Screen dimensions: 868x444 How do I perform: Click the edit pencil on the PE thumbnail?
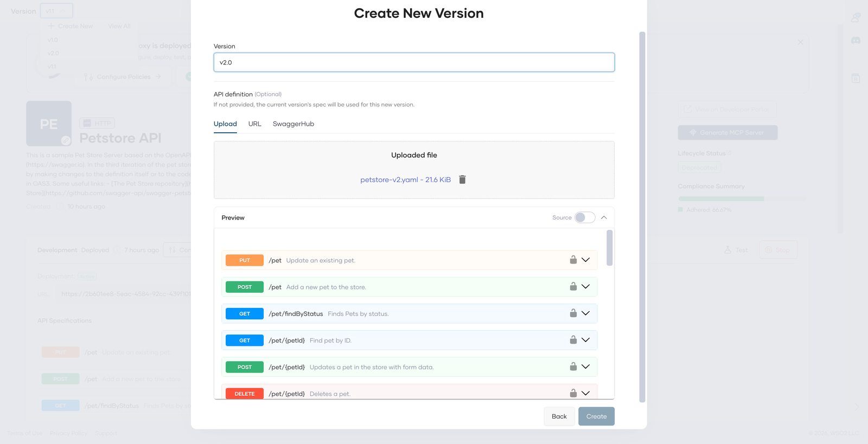pyautogui.click(x=66, y=141)
